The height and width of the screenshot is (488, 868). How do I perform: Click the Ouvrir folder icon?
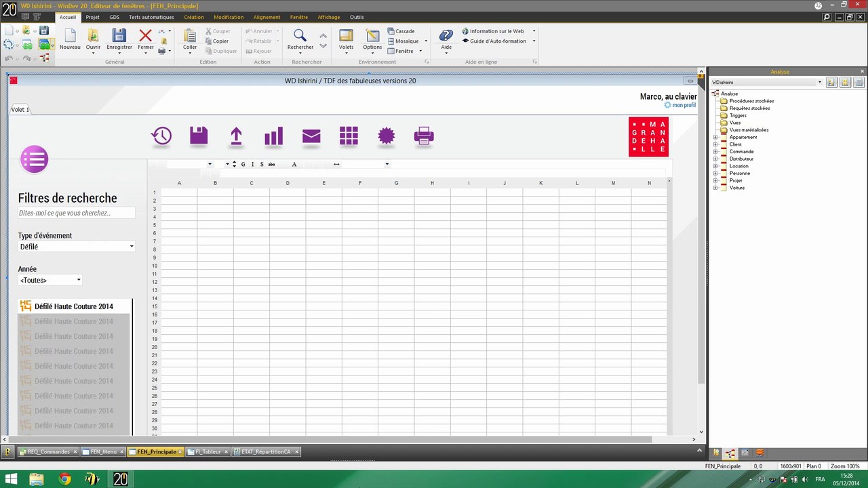click(94, 36)
